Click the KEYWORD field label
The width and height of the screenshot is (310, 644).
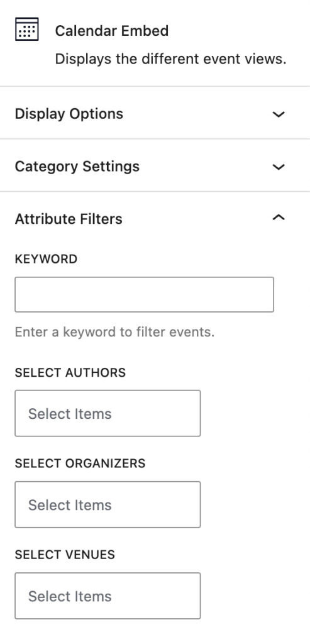coord(46,259)
